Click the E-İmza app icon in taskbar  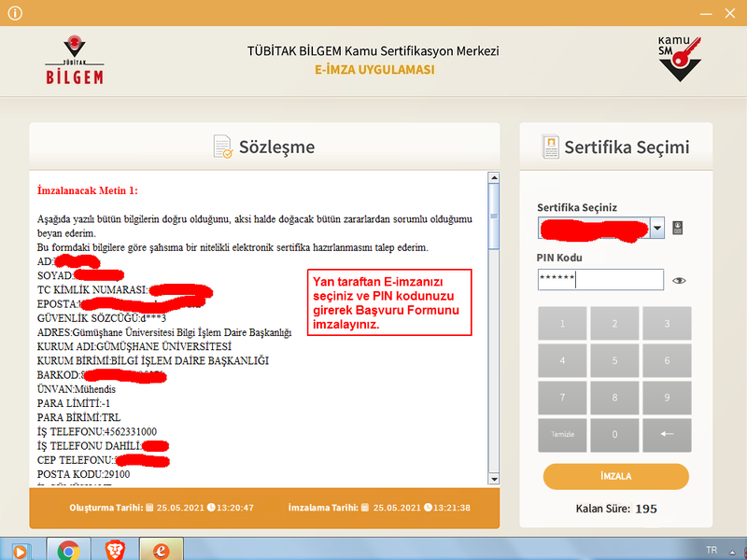coord(161,550)
